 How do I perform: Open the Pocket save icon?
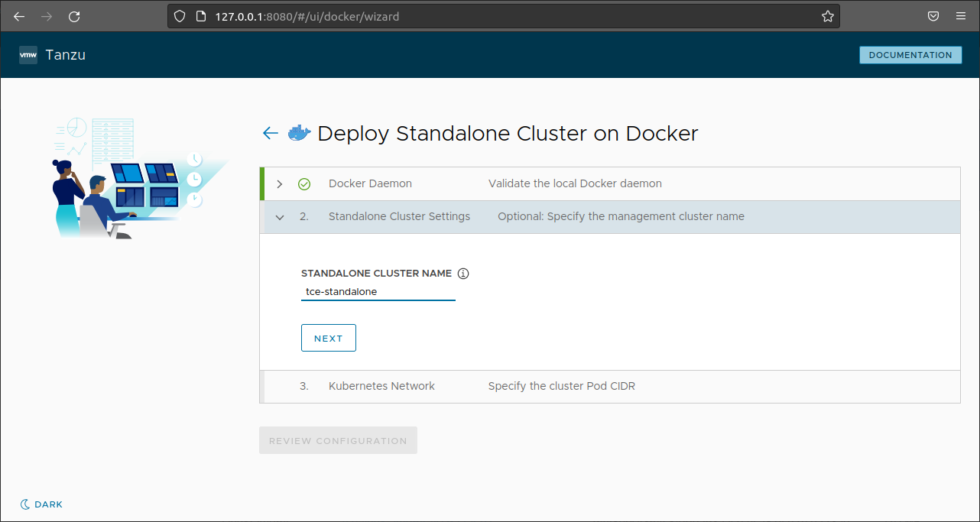(933, 16)
